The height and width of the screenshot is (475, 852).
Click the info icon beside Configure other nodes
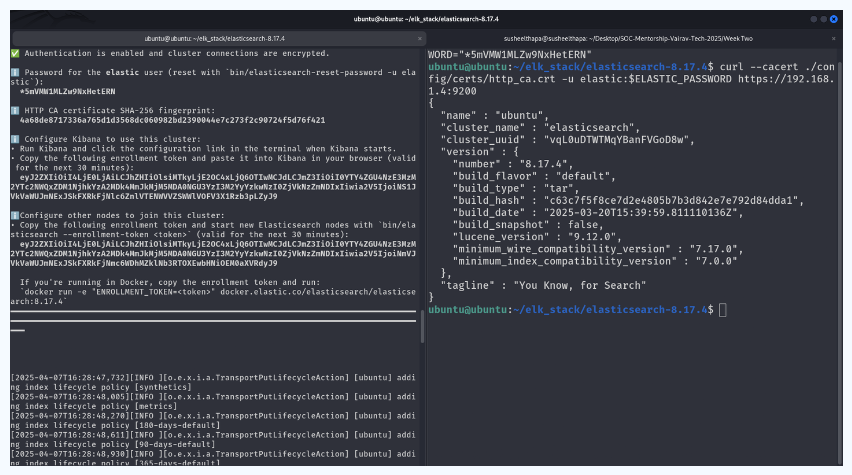coord(15,215)
